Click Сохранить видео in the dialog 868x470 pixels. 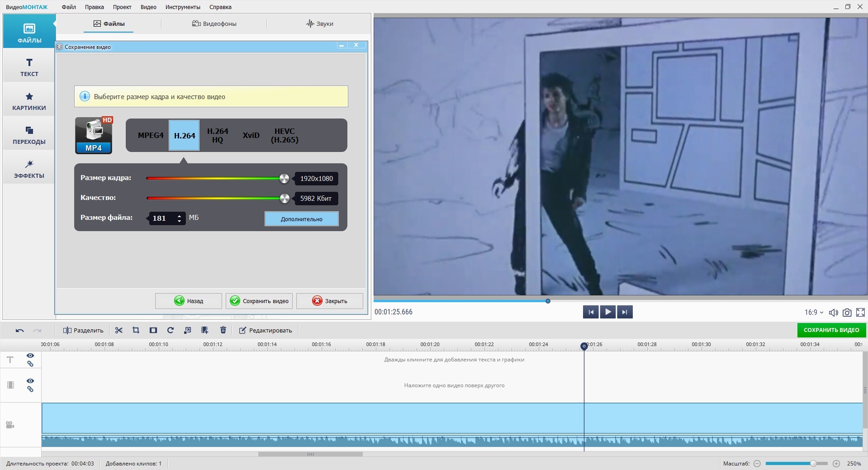coord(259,301)
